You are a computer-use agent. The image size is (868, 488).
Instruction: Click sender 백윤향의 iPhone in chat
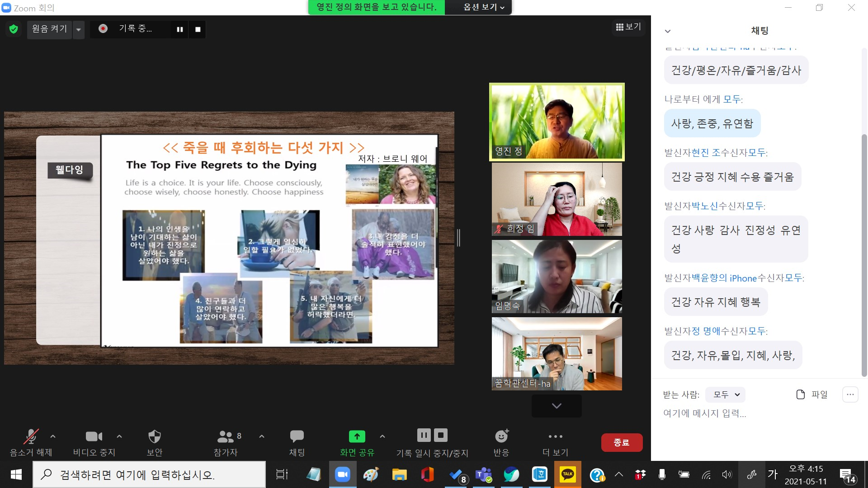tap(724, 278)
